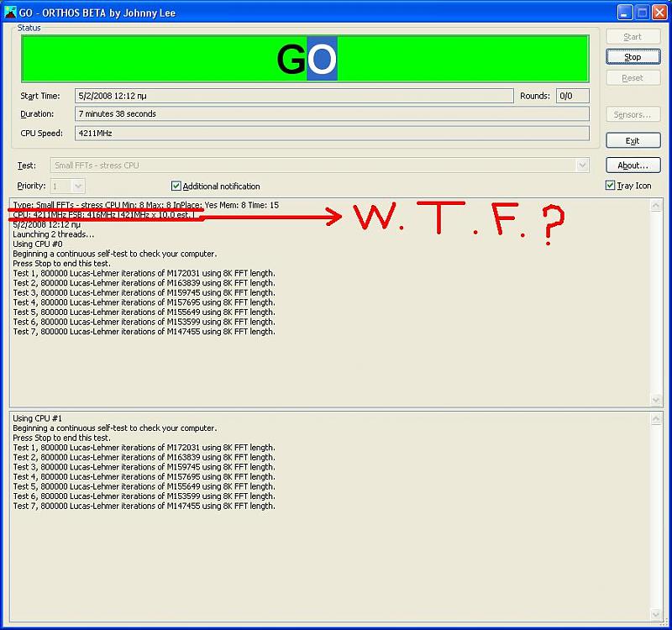
Task: Click Test 5 M155649 line in CPU #0 log
Action: [x=144, y=312]
